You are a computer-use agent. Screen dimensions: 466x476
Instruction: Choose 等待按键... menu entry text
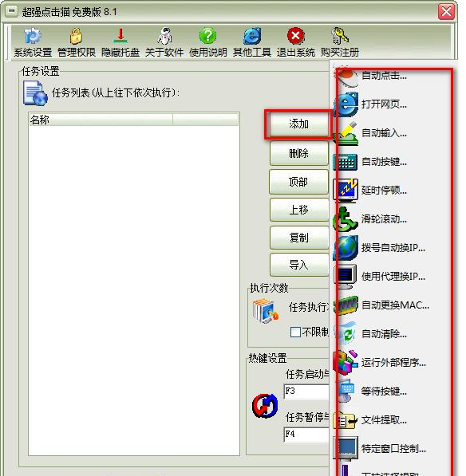(384, 391)
